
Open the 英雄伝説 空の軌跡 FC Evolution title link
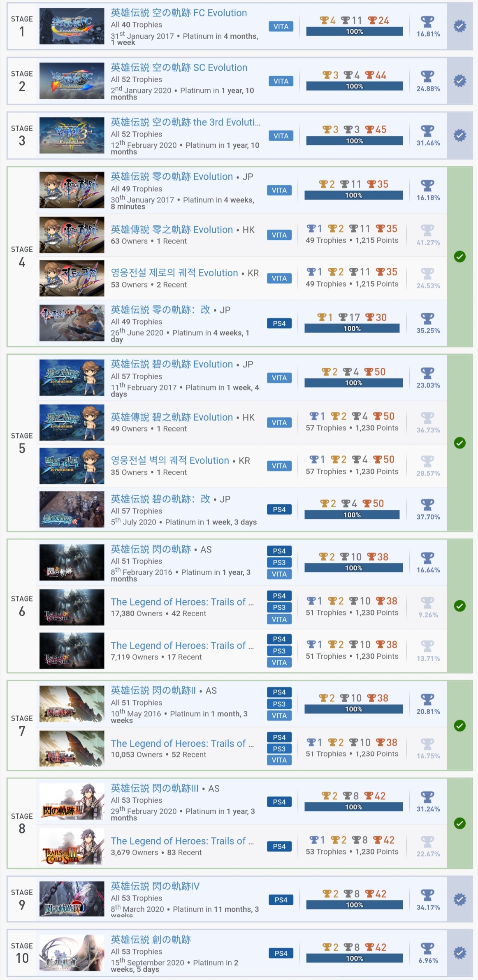179,13
